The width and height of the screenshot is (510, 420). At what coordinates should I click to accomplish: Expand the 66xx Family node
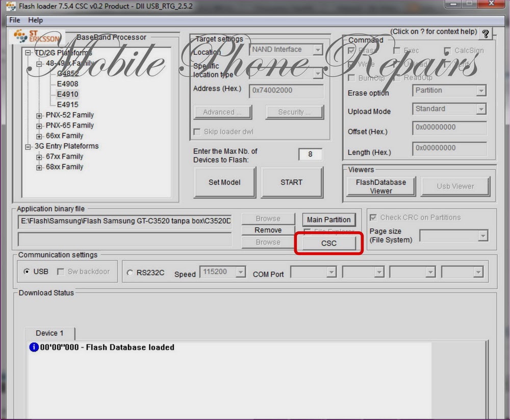(x=39, y=136)
